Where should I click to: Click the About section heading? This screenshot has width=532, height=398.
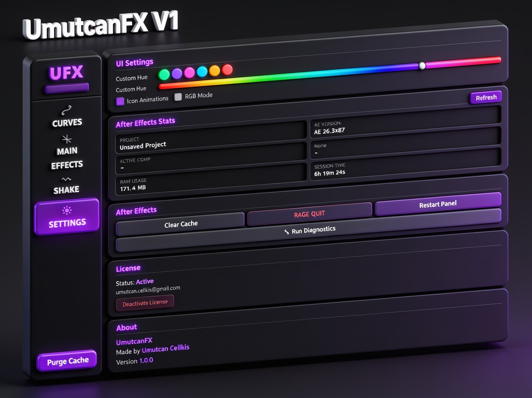click(127, 327)
